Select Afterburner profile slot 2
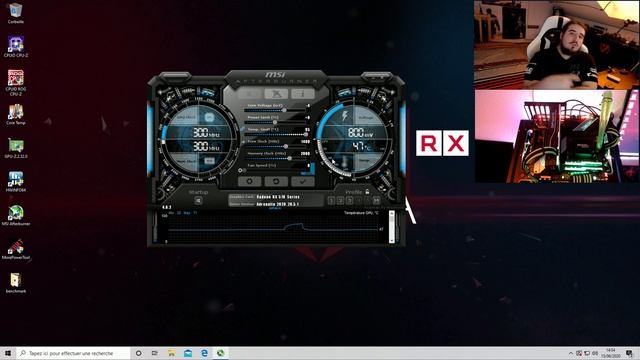Image resolution: width=640 pixels, height=360 pixels. pyautogui.click(x=340, y=200)
